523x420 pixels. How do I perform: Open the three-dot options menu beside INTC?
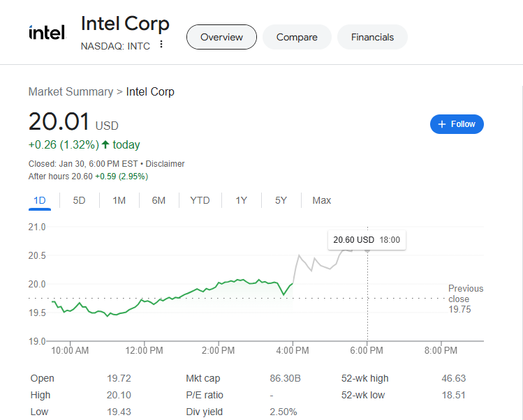click(161, 45)
